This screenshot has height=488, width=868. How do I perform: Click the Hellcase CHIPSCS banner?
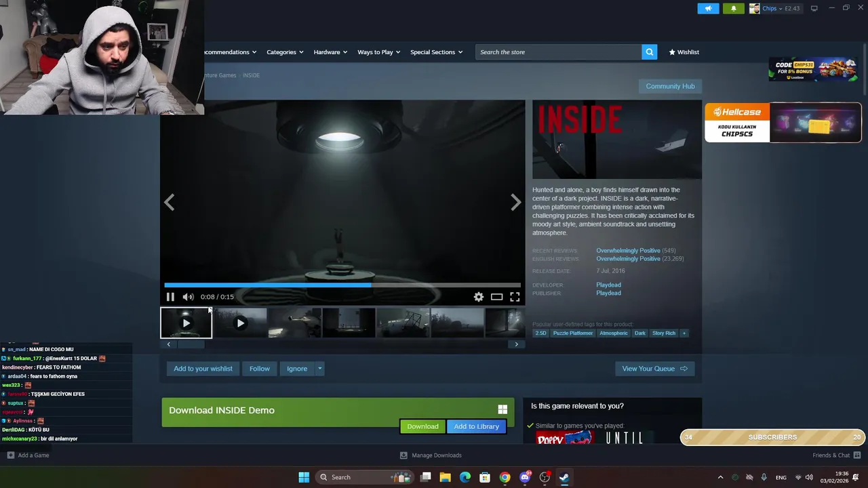(x=783, y=123)
